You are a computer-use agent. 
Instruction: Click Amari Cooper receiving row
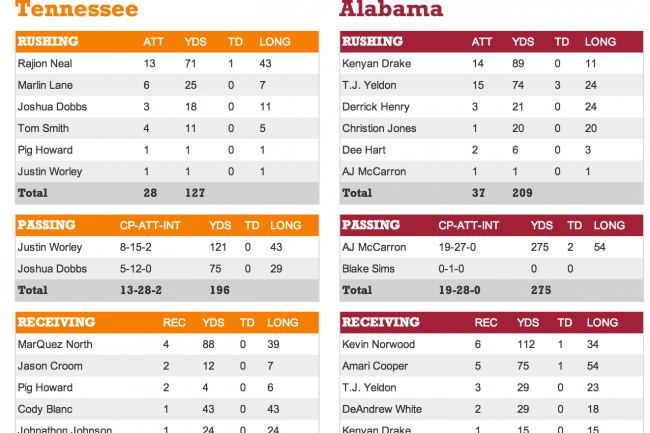[x=491, y=366]
